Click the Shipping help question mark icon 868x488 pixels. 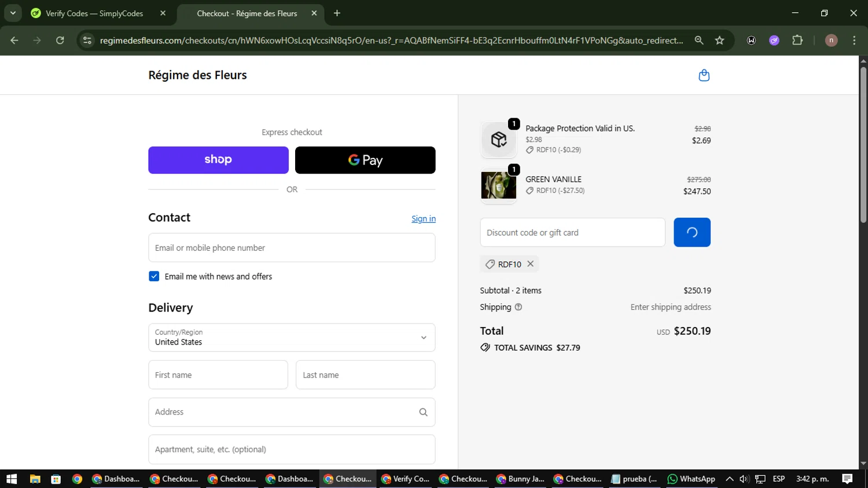[x=518, y=307]
